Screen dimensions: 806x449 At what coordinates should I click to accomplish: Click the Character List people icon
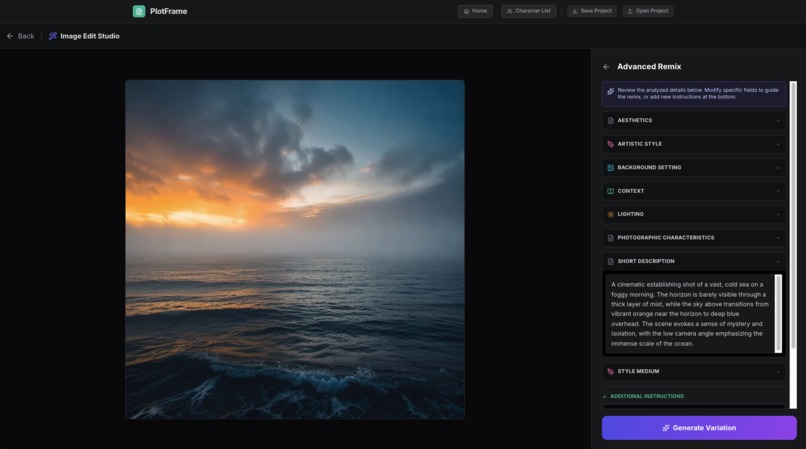coord(509,11)
